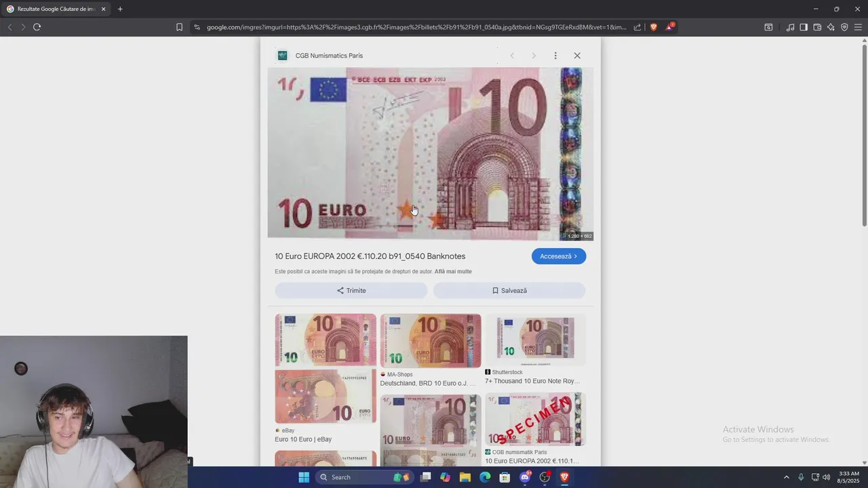The width and height of the screenshot is (868, 488).
Task: Go back with the browser back arrow
Action: (x=9, y=27)
